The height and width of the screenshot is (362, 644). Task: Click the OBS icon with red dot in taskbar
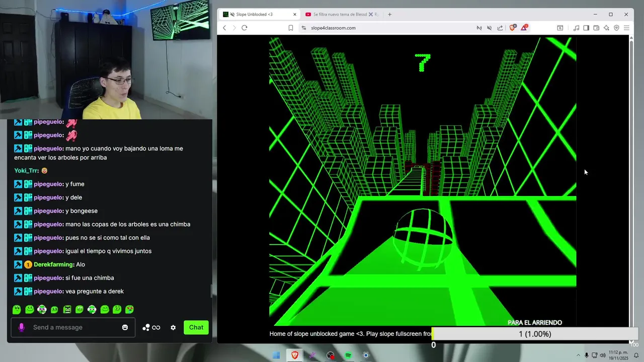tap(330, 355)
